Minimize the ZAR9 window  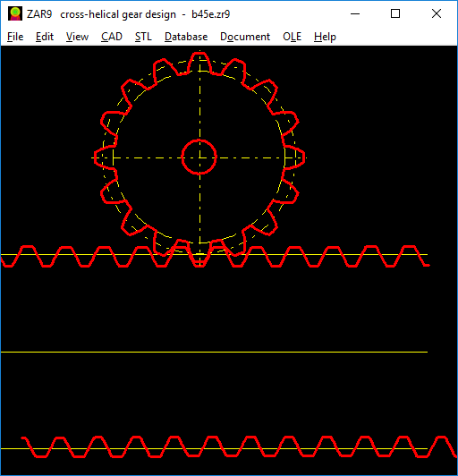point(355,13)
